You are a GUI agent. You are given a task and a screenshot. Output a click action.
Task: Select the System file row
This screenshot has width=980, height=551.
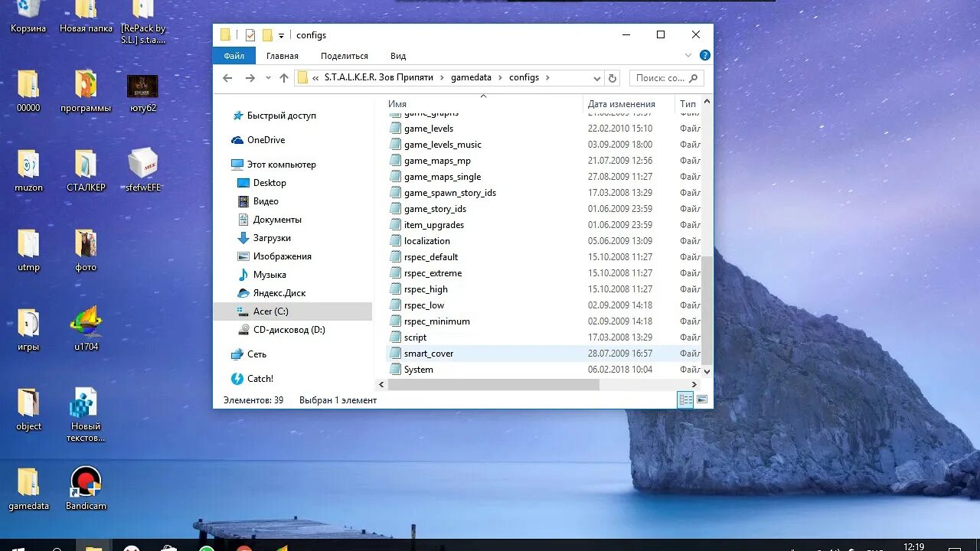click(544, 370)
